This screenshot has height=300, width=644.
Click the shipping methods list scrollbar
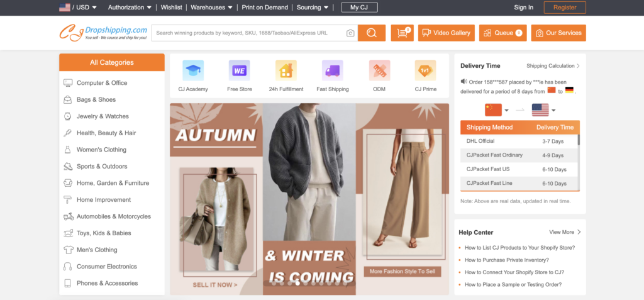[x=578, y=140]
